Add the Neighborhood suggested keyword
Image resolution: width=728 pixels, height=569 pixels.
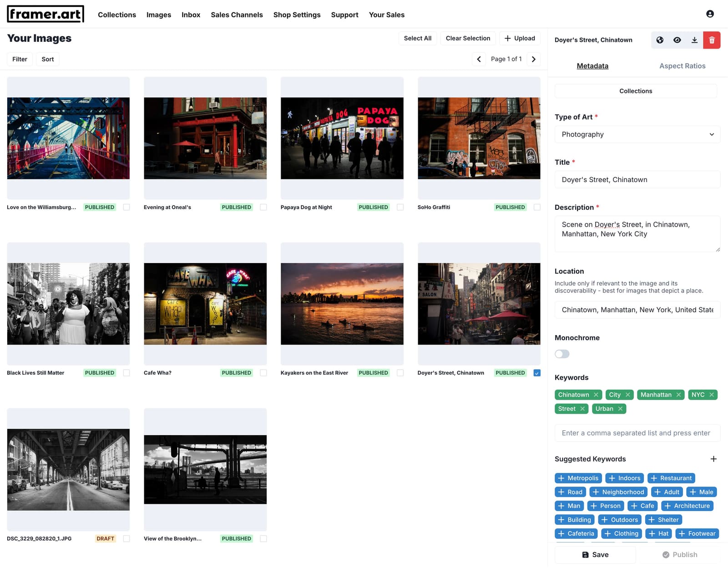(x=618, y=492)
